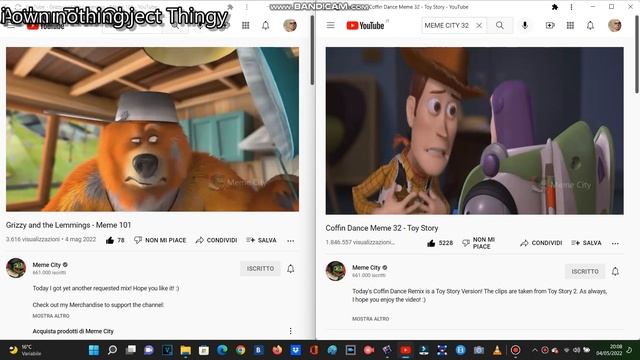Open SALVA playlist menu under Grizzy video

pos(261,240)
